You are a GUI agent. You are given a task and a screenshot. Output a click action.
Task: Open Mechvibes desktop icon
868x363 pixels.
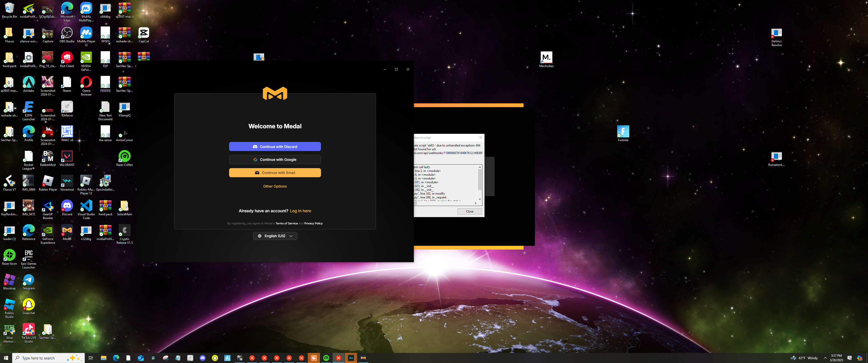tap(546, 58)
